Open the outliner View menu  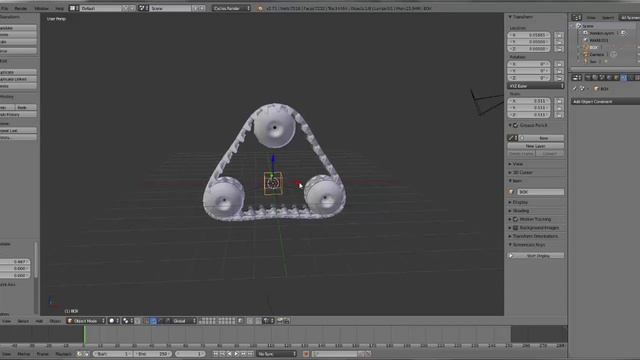coord(591,18)
